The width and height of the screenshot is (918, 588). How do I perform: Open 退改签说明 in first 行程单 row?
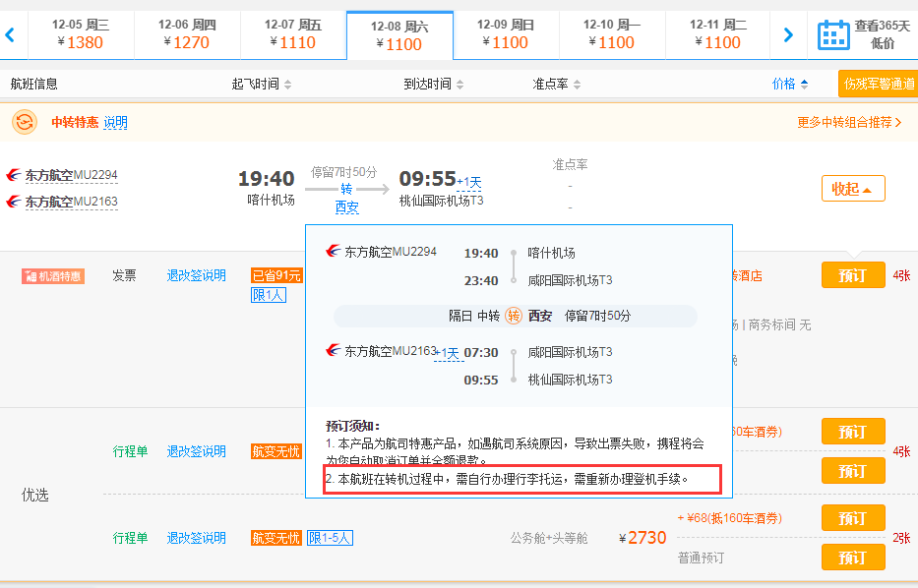(196, 451)
